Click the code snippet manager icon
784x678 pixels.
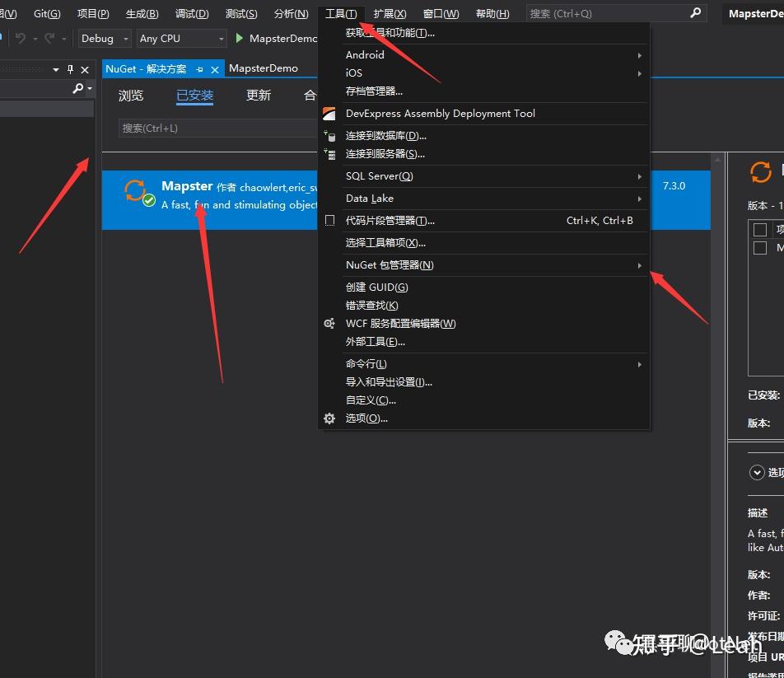pyautogui.click(x=329, y=221)
